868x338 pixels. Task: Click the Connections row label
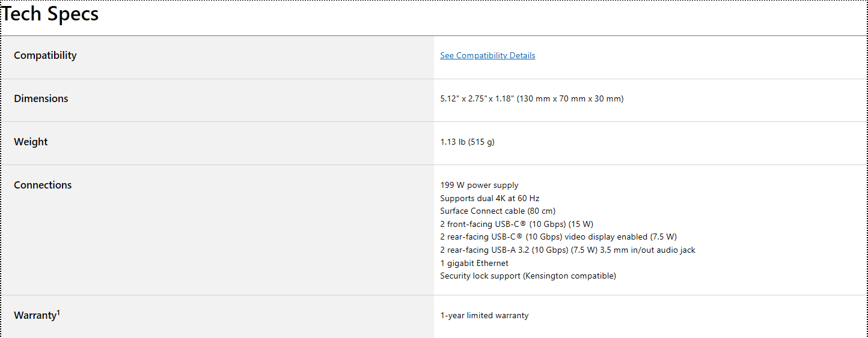pos(43,185)
